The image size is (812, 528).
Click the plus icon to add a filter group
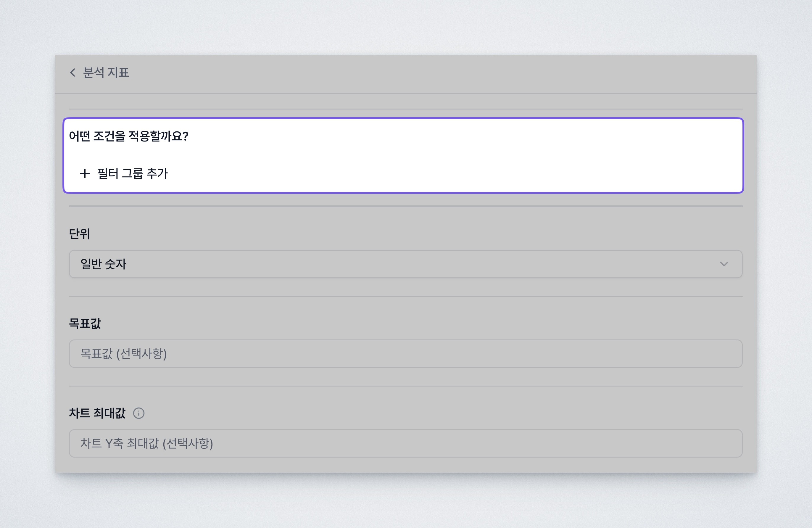click(85, 174)
